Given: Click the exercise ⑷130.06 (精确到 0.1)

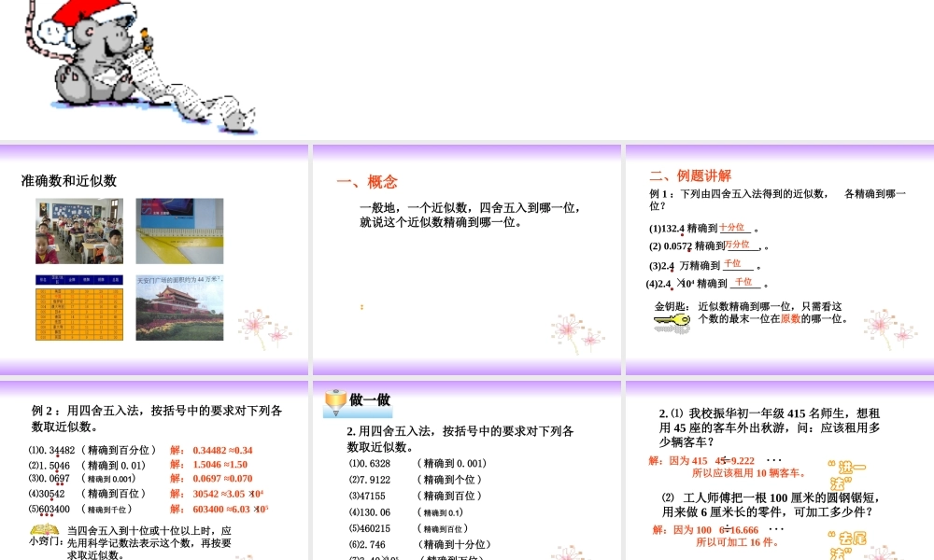Looking at the screenshot, I should tap(406, 512).
